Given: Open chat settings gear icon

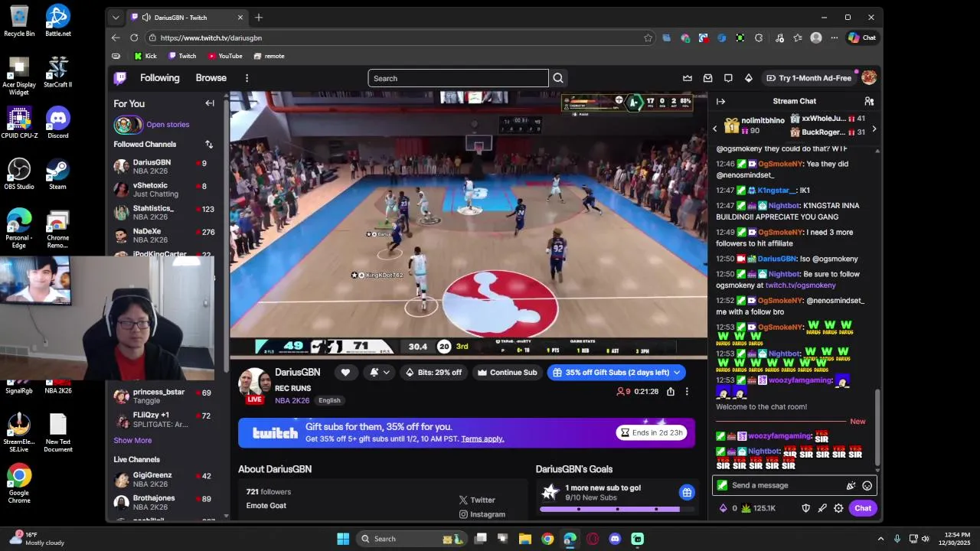Looking at the screenshot, I should click(x=838, y=508).
